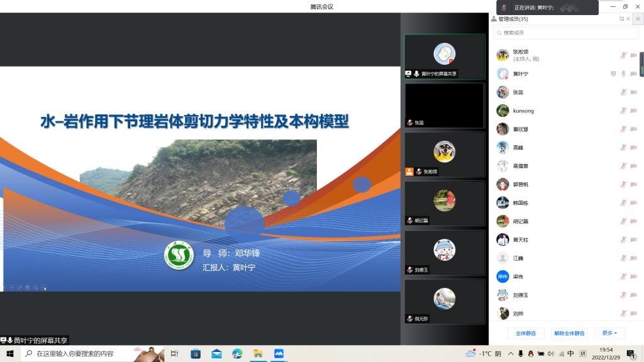644x362 pixels.
Task: Toggle camera icon in 黄叶宁 row
Action: (633, 74)
